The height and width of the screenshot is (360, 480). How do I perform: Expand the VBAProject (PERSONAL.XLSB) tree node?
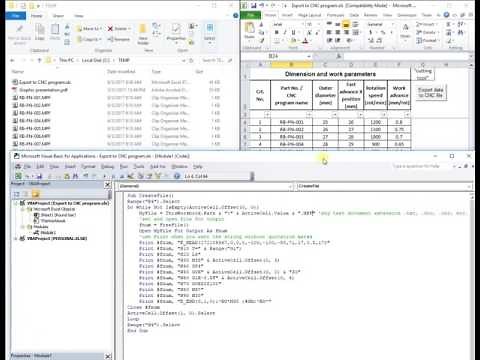16,239
